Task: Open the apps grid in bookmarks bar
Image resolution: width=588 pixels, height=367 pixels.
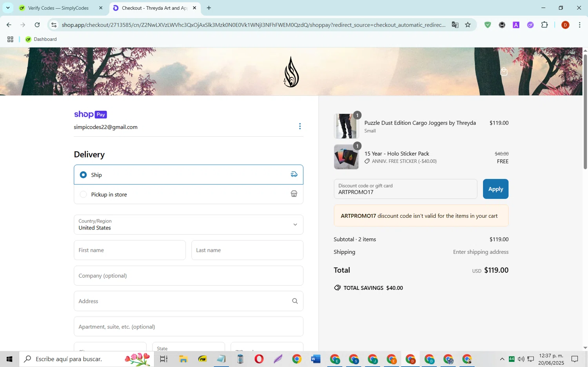Action: tap(10, 39)
